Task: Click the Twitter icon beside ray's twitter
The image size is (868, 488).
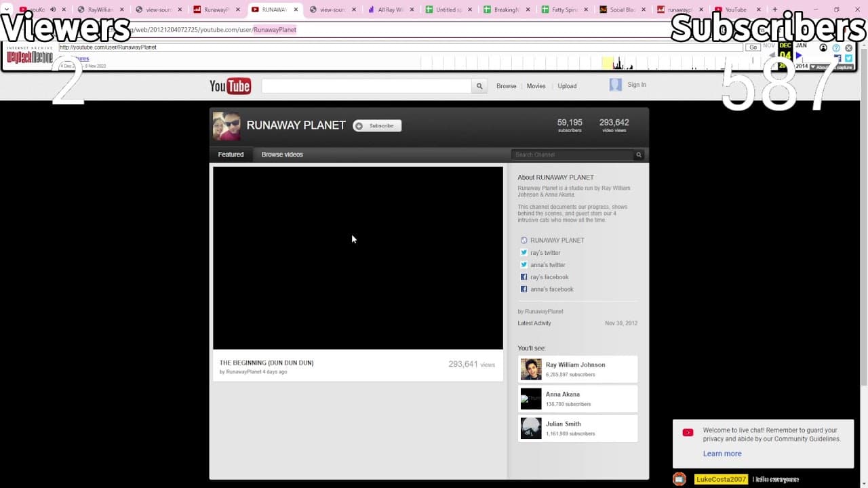Action: 524,252
